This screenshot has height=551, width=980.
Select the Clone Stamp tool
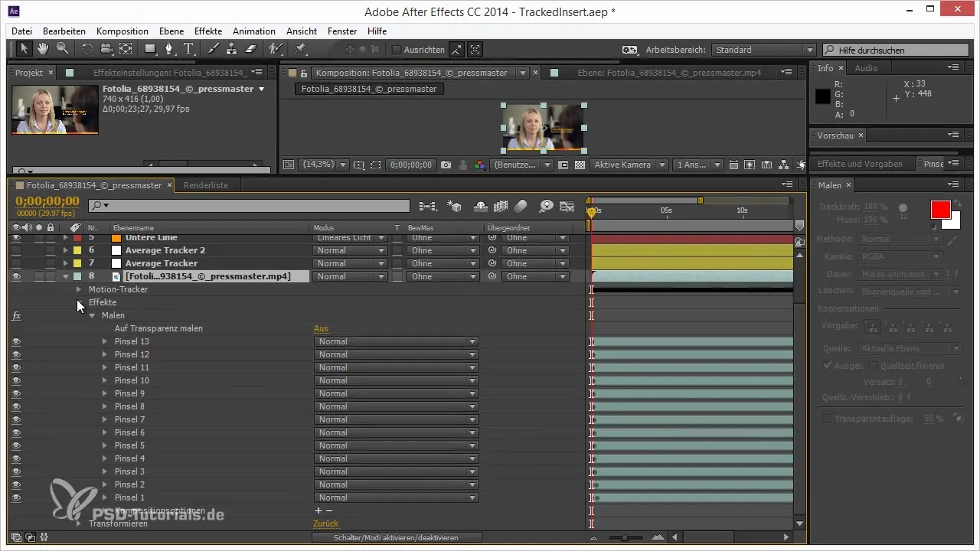233,49
